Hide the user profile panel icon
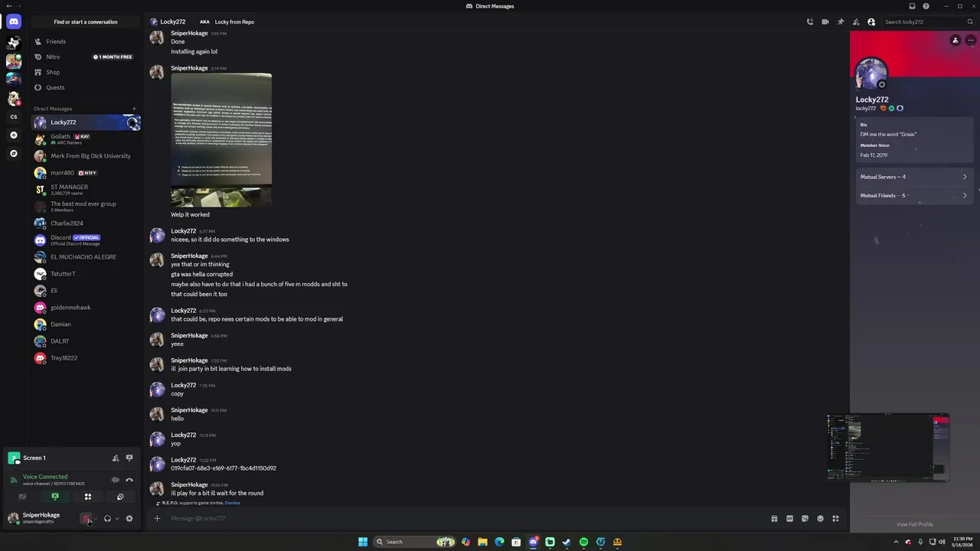This screenshot has width=980, height=551. pyautogui.click(x=871, y=22)
